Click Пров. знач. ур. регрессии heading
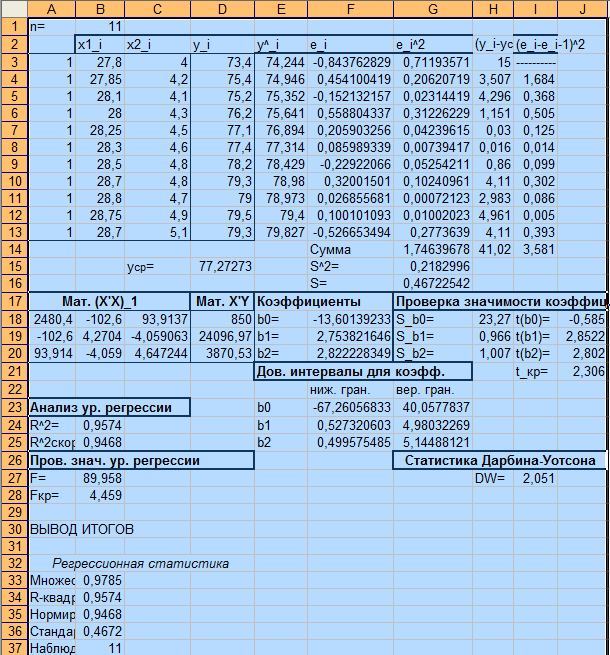The height and width of the screenshot is (655, 610). tap(141, 460)
